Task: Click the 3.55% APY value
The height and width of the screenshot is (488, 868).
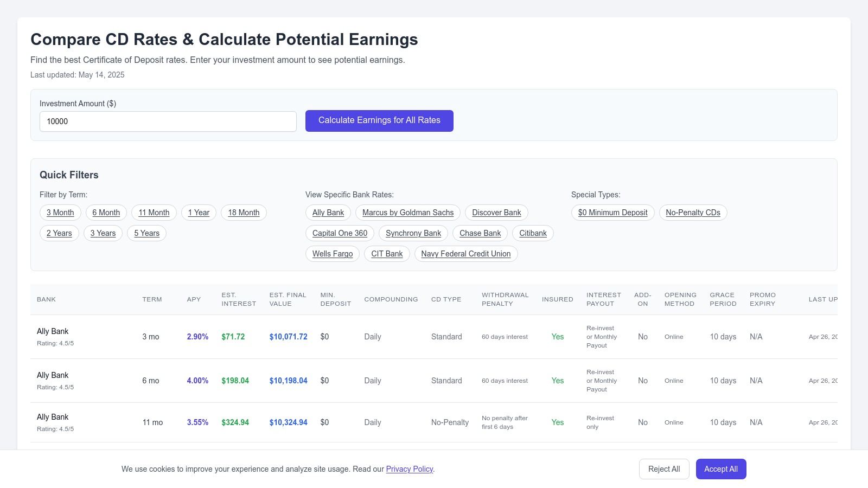Action: (197, 422)
